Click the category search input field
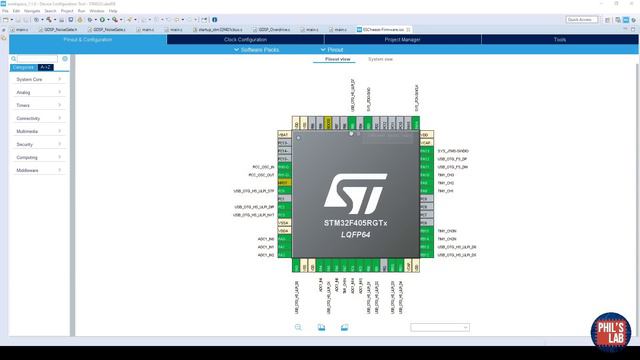This screenshot has width=640, height=360. [37, 59]
